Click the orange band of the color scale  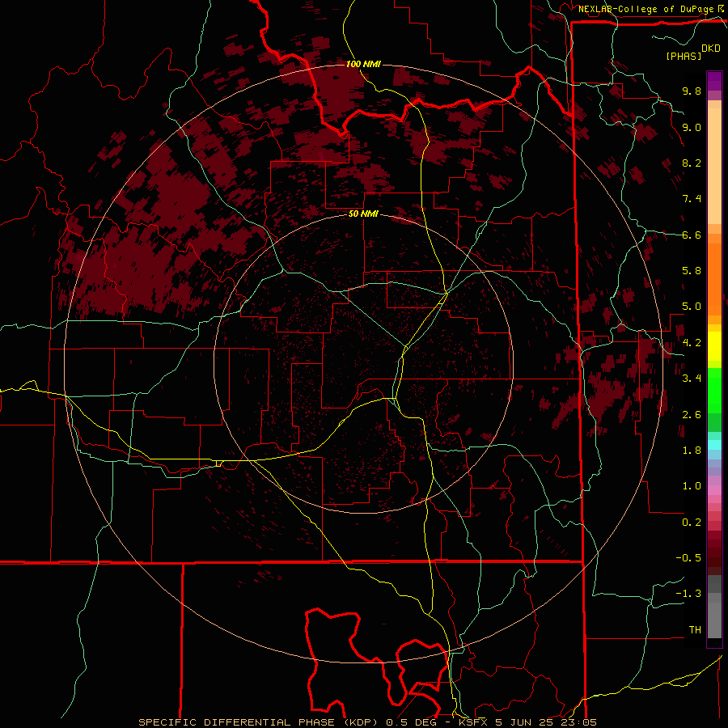[714, 280]
